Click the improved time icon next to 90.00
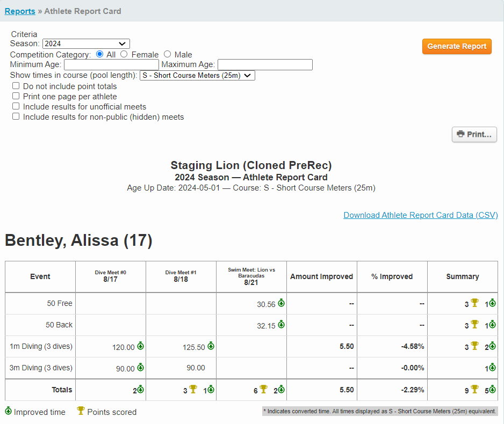The width and height of the screenshot is (504, 424). pos(140,368)
